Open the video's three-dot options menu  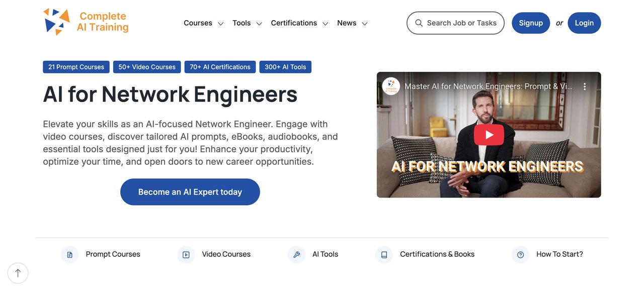point(585,86)
